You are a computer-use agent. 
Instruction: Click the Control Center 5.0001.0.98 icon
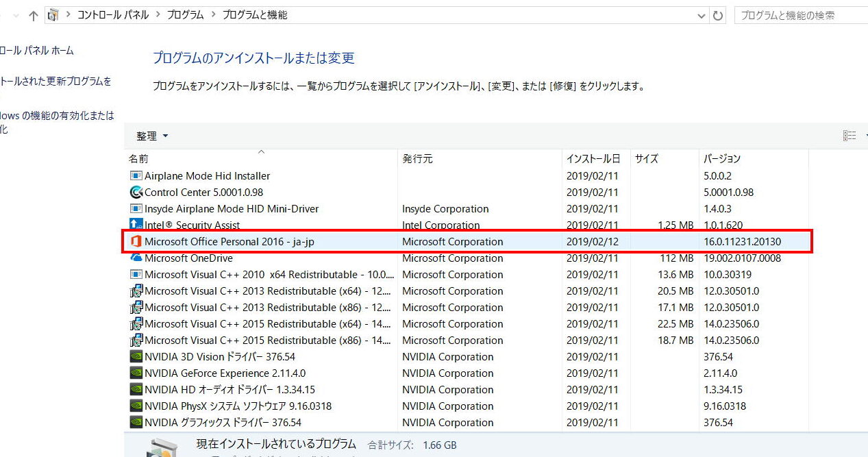(136, 193)
